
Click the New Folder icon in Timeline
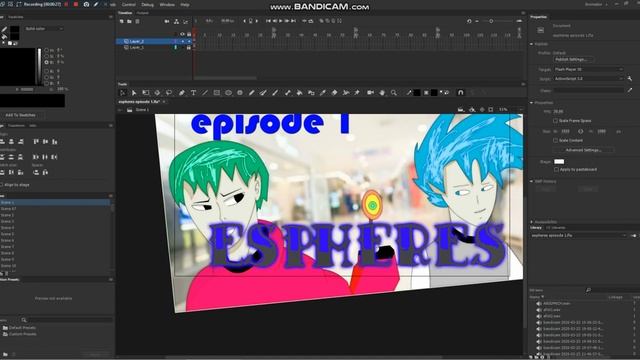129,21
